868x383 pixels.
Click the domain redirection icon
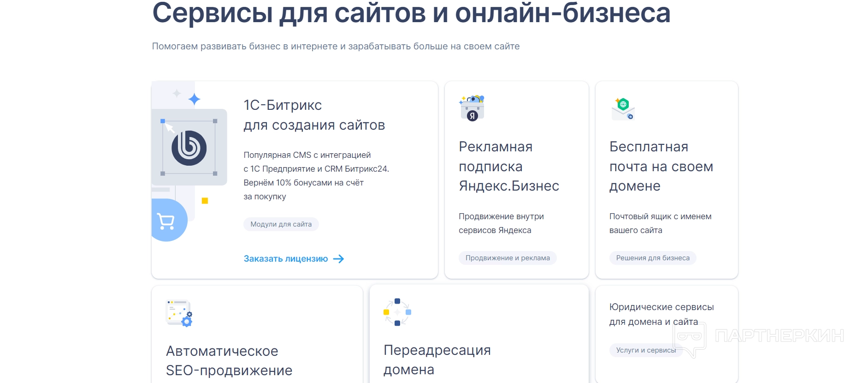[x=397, y=312]
